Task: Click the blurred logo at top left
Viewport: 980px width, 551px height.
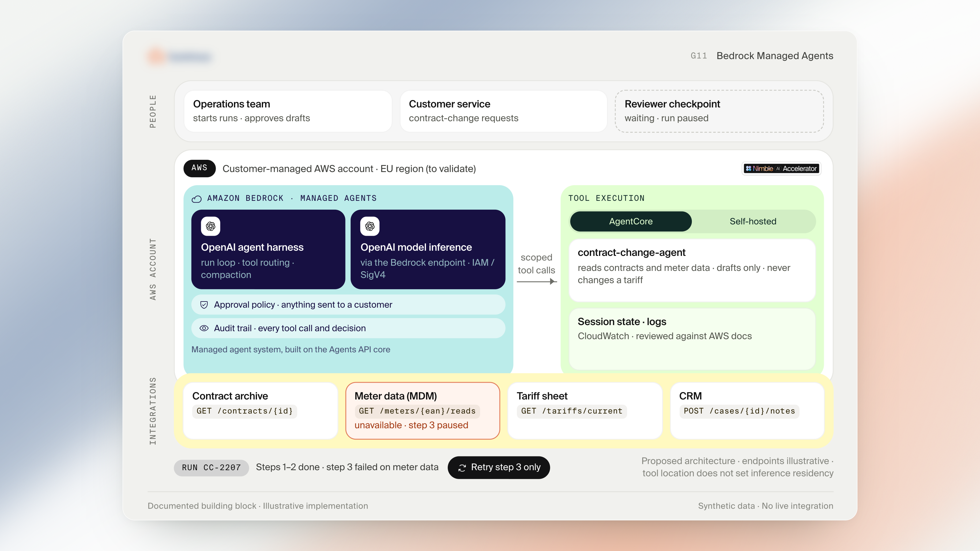Action: [179, 57]
